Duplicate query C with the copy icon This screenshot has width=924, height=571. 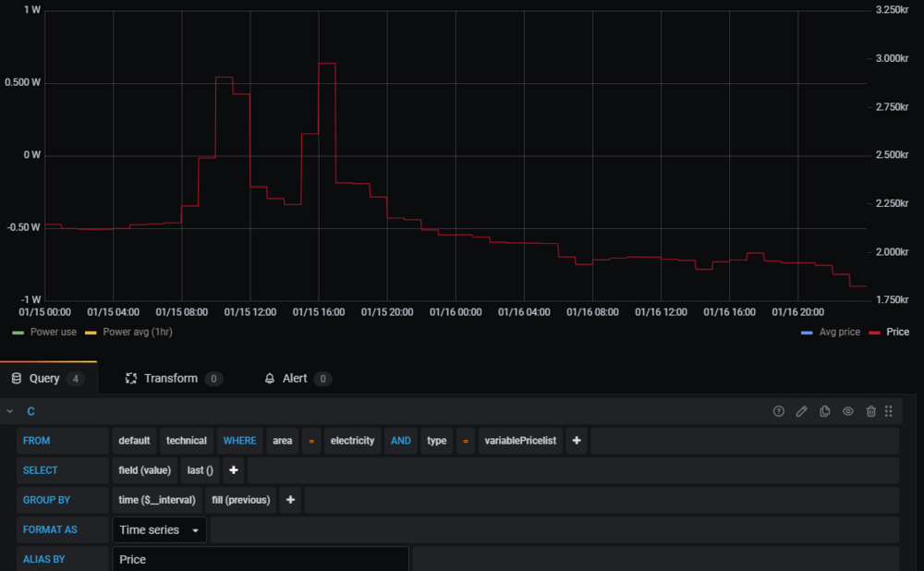point(825,411)
